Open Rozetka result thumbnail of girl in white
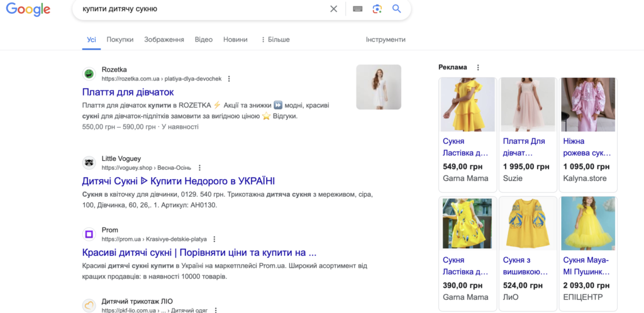Image resolution: width=644 pixels, height=313 pixels. 379,87
